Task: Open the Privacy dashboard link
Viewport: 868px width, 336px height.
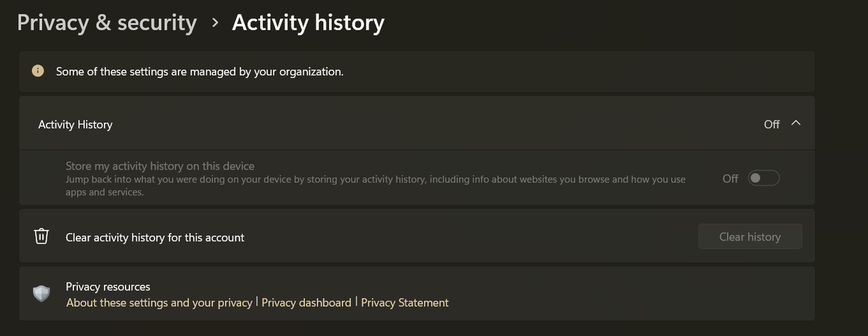Action: click(x=307, y=303)
